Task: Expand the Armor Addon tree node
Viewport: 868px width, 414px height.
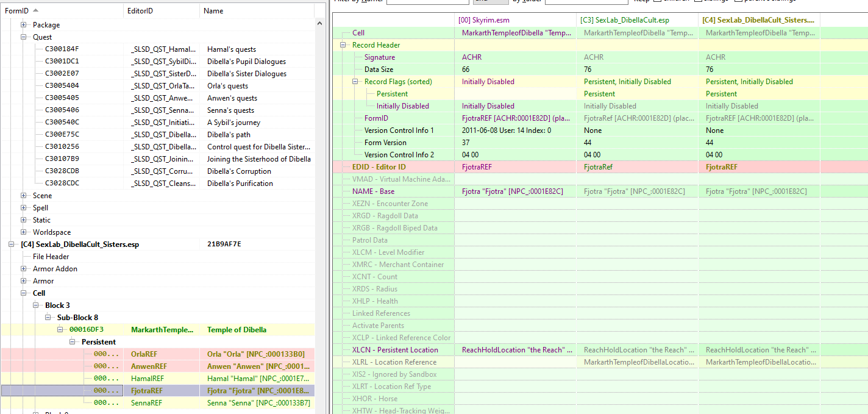Action: (24, 269)
